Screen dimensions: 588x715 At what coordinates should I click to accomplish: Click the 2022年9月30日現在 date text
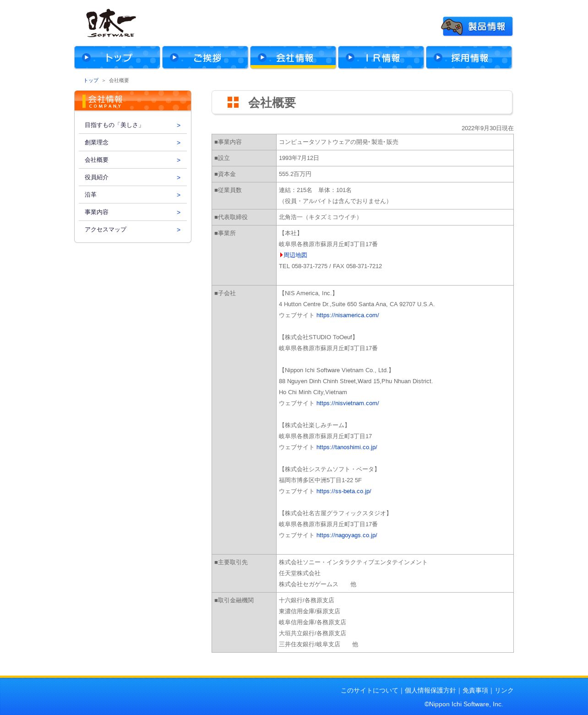coord(488,128)
